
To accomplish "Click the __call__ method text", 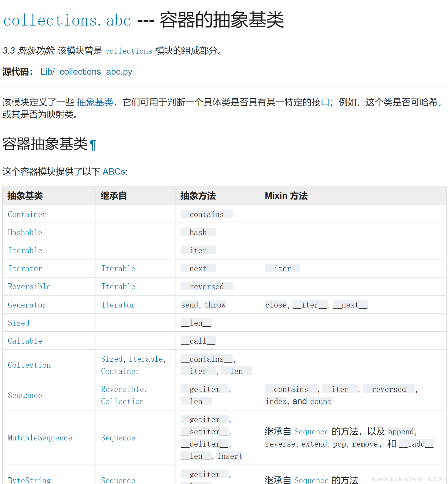I will [x=198, y=341].
